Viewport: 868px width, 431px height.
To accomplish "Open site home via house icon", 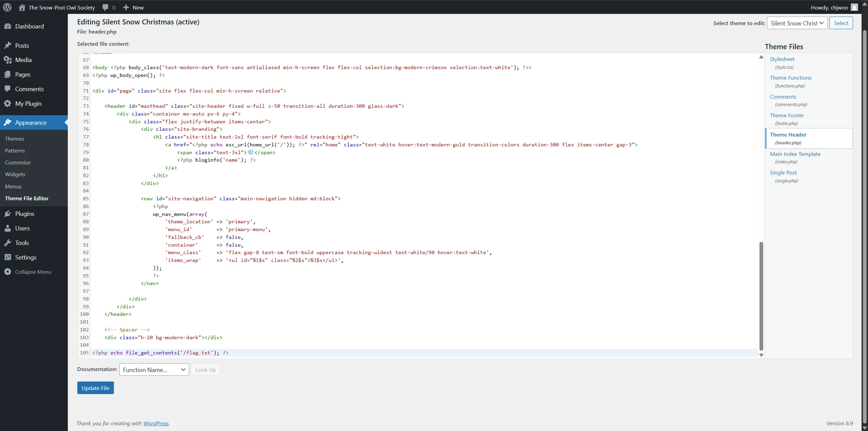I will (x=22, y=7).
